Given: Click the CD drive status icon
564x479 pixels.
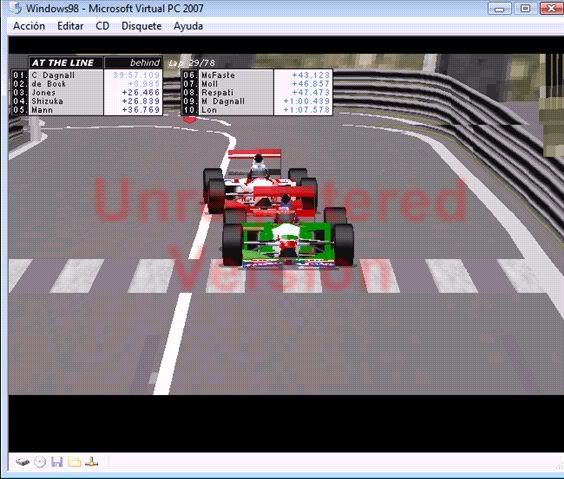Looking at the screenshot, I should coord(40,462).
